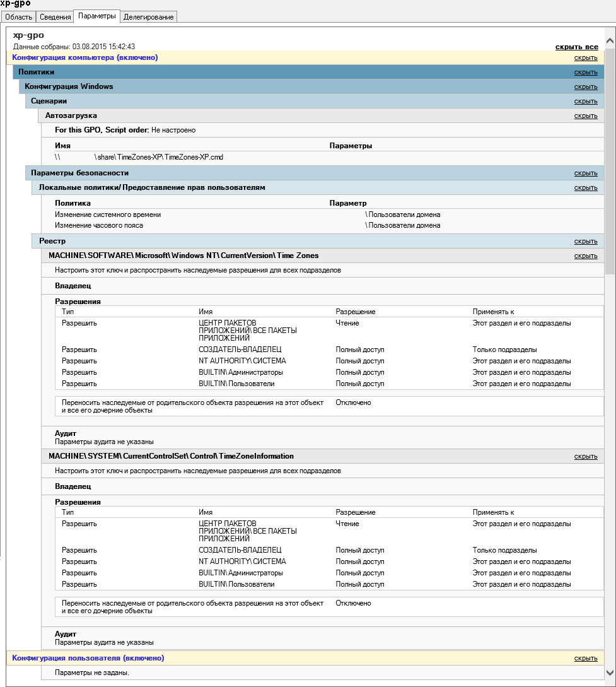Hide the Конфигурация компьютера section
The image size is (616, 687).
pyautogui.click(x=586, y=58)
